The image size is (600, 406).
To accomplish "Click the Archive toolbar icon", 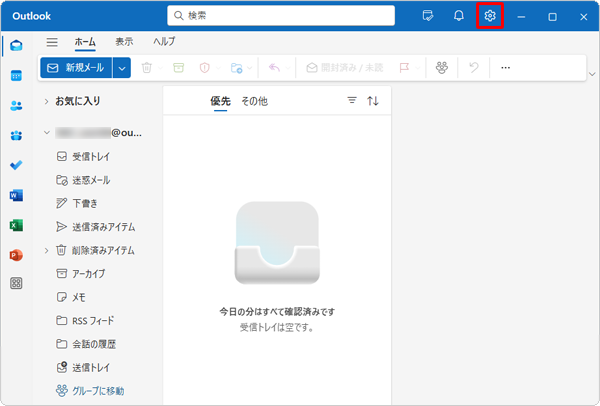I will [x=178, y=68].
